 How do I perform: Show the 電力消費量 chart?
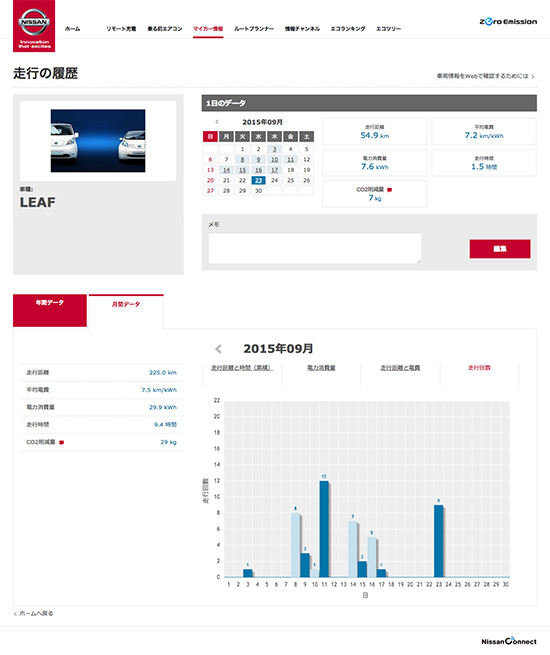[321, 368]
